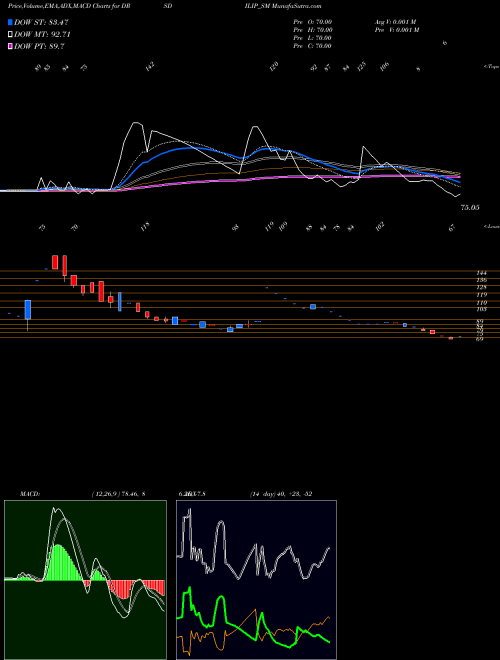Select the 'DOW MT: 92.71' legend label
500x660 pixels.
point(41,35)
